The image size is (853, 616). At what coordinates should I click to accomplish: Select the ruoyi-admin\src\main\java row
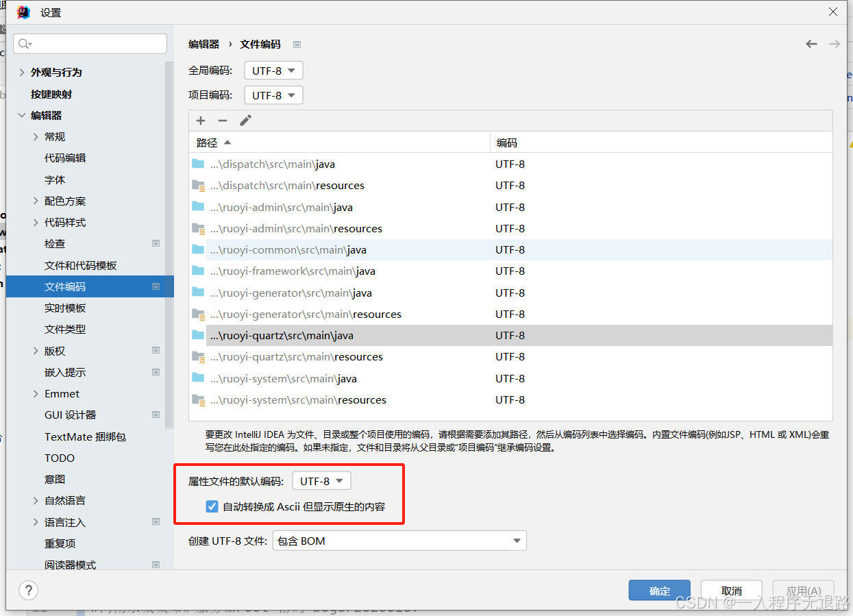click(510, 207)
